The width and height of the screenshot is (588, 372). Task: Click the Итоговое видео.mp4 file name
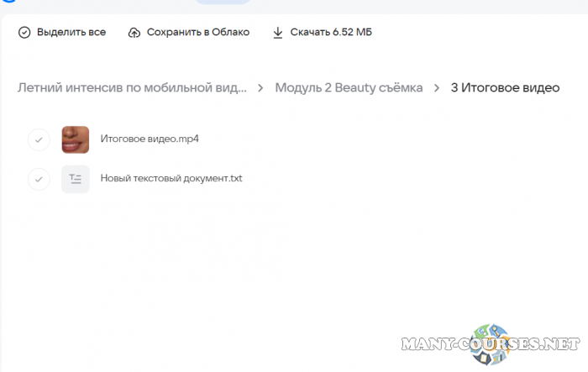click(x=149, y=139)
